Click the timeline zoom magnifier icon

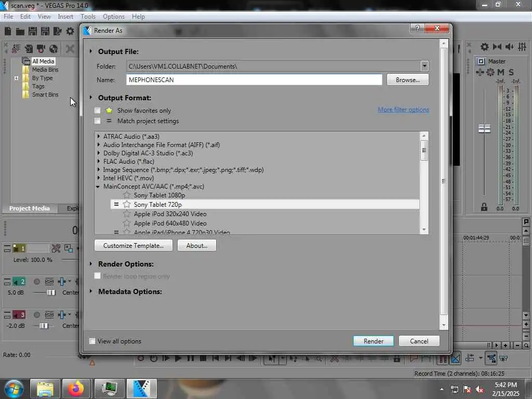coord(526,345)
